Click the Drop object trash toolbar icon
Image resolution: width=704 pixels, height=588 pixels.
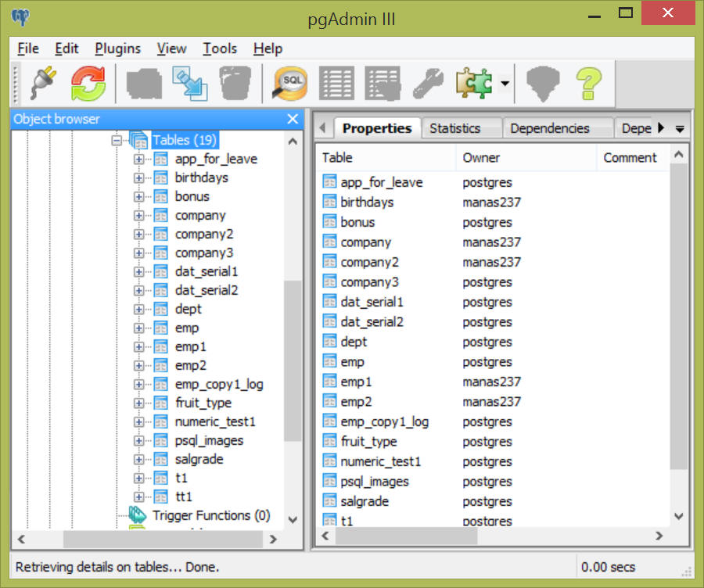click(235, 83)
